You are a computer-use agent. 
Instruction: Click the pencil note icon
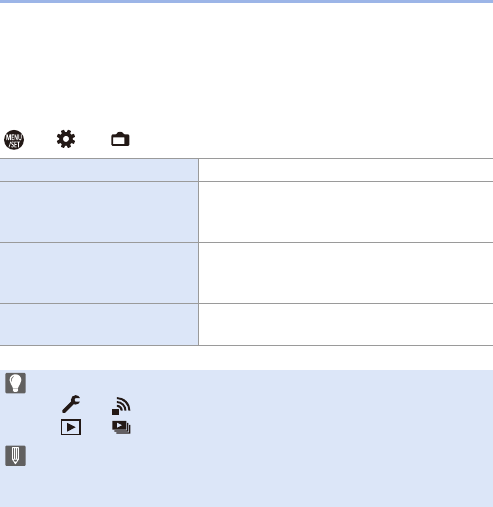coord(15,456)
